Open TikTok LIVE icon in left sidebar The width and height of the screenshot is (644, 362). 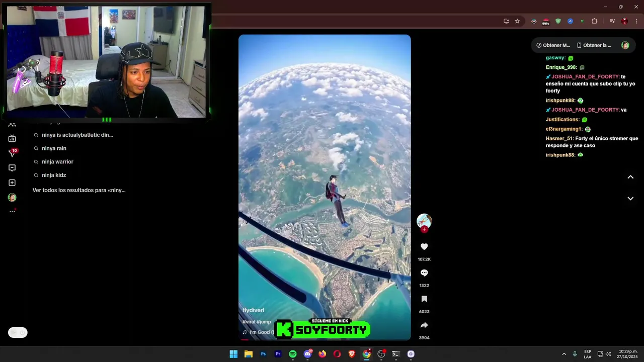point(12,138)
